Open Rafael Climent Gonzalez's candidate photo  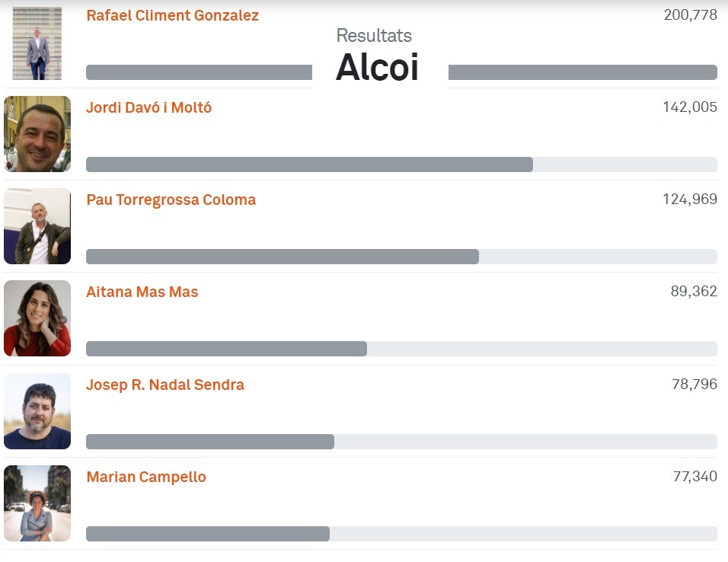[37, 43]
